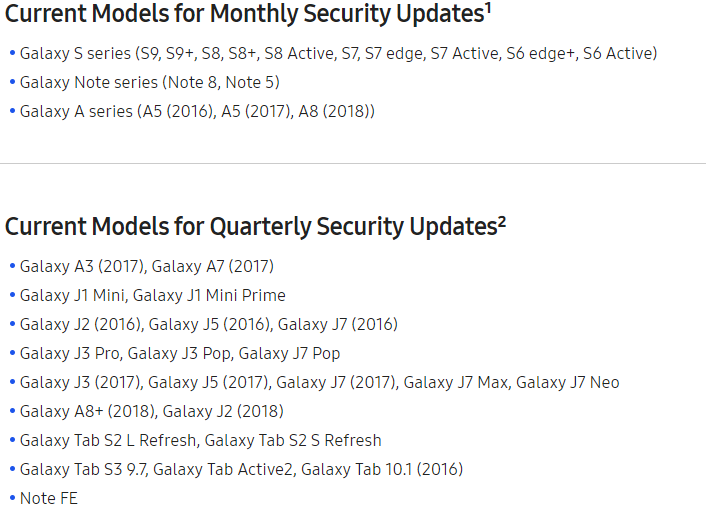Click footnote superscript 2 after Quarterly heading
Viewport: 706px width, 510px height.
coord(501,221)
